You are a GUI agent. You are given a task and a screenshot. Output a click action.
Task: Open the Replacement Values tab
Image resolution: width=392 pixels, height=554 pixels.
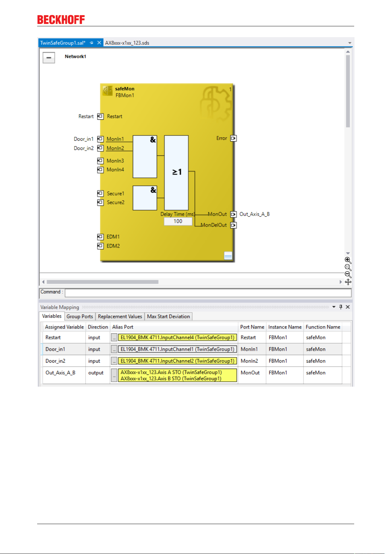(120, 317)
